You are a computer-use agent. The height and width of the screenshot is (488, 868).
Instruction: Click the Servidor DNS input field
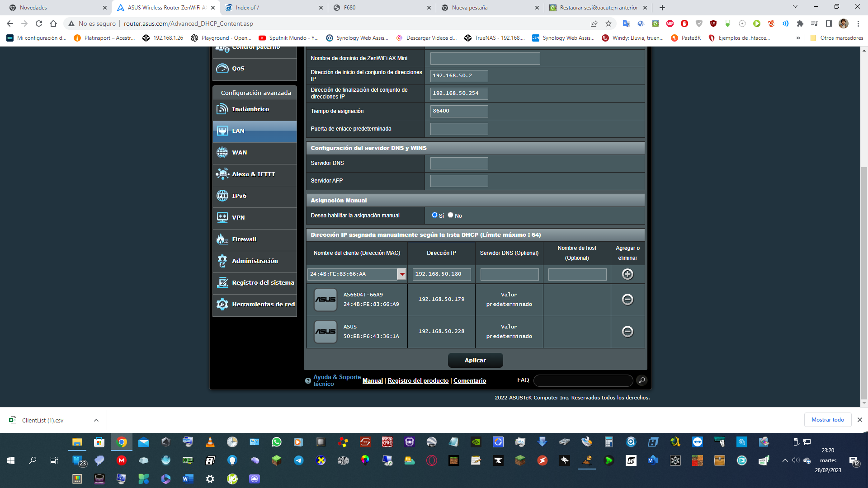click(x=459, y=163)
